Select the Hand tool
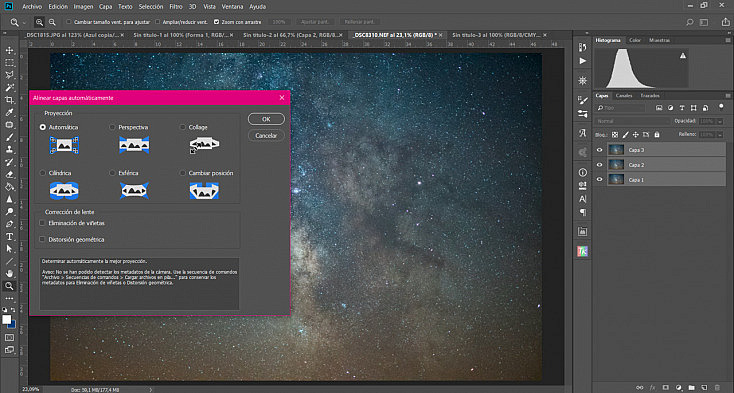Viewport: 734px width, 393px height. point(9,274)
